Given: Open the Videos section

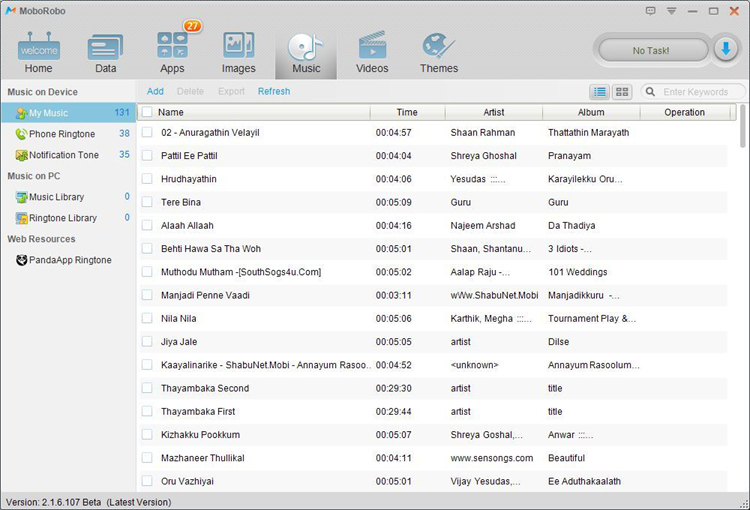Looking at the screenshot, I should [x=372, y=52].
